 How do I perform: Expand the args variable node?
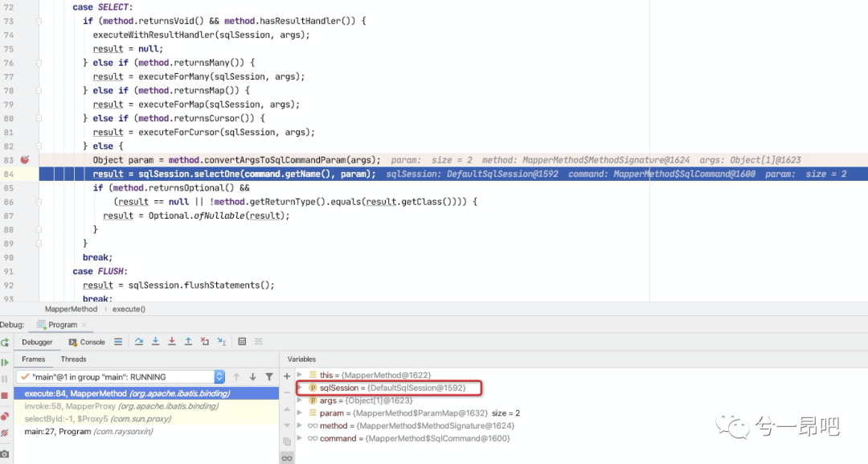300,400
